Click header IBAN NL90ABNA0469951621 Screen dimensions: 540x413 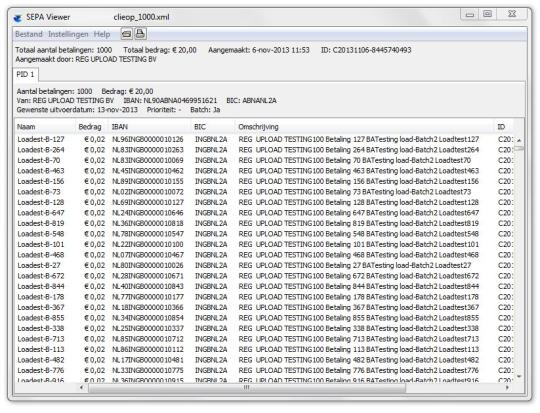[x=170, y=101]
